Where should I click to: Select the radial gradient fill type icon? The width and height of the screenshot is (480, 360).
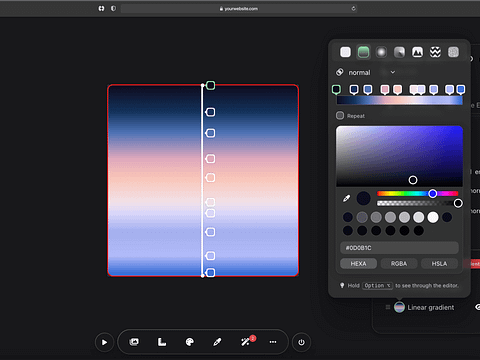pos(381,52)
